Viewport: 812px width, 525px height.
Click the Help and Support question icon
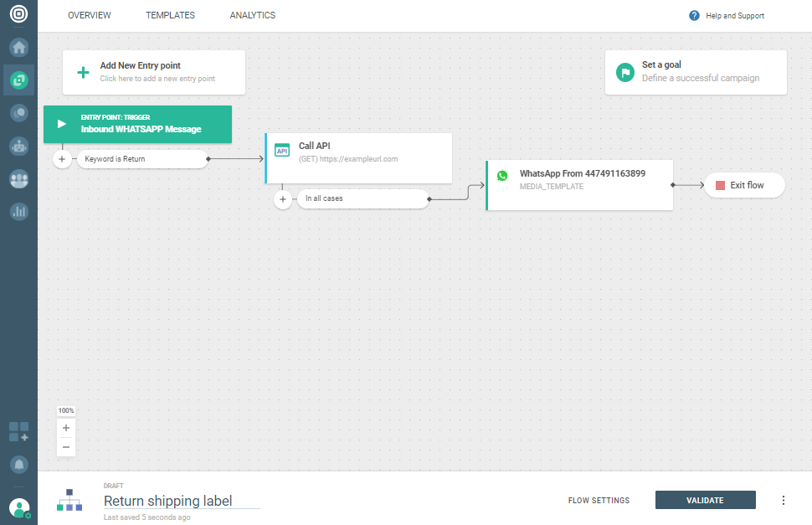click(694, 16)
